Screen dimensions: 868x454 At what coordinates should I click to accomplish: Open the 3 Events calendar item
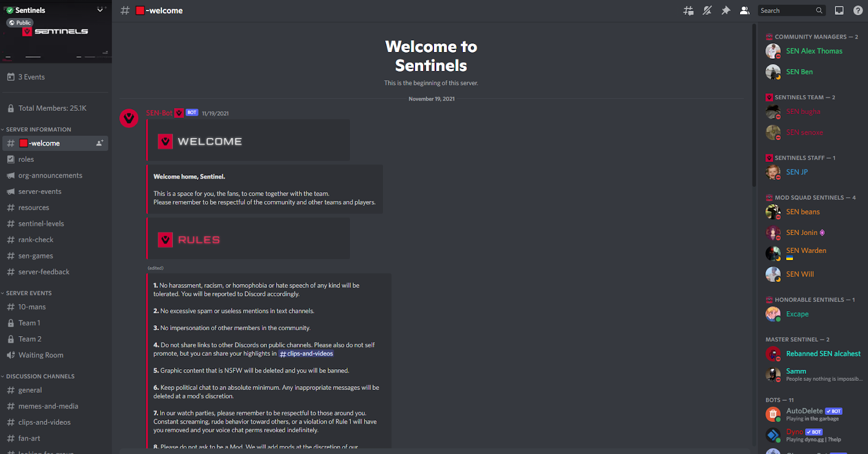pos(55,77)
